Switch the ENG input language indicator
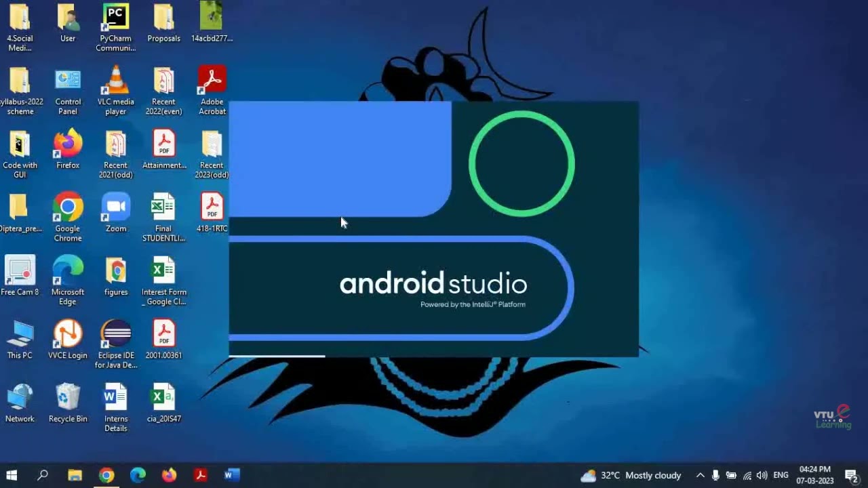The width and height of the screenshot is (868, 488). pos(781,475)
